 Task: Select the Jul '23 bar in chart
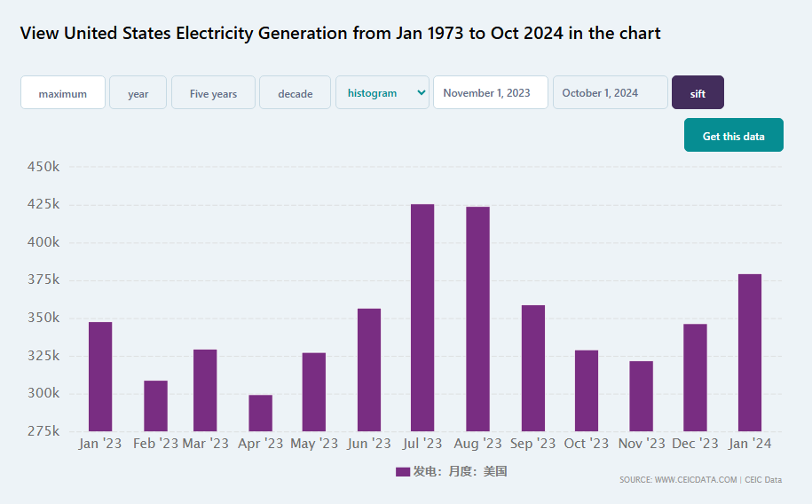(x=422, y=318)
